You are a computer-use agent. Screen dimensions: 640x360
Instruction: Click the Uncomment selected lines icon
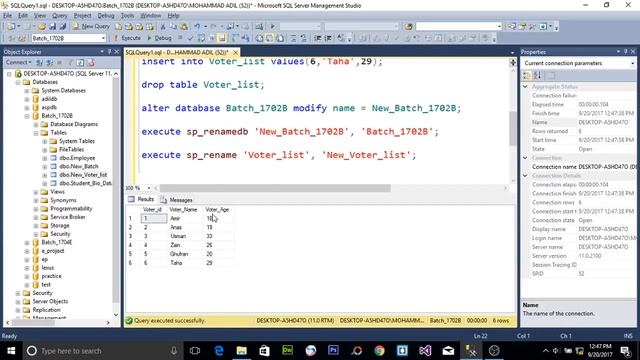click(303, 38)
